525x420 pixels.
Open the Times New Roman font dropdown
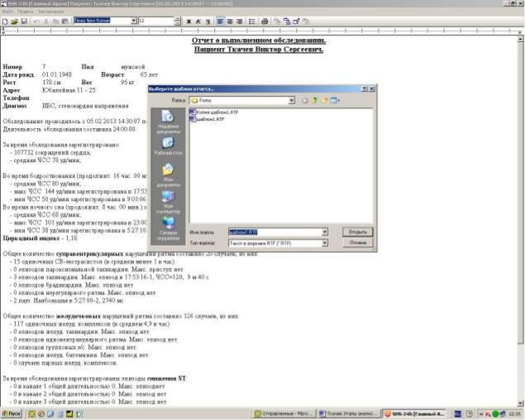(x=134, y=21)
